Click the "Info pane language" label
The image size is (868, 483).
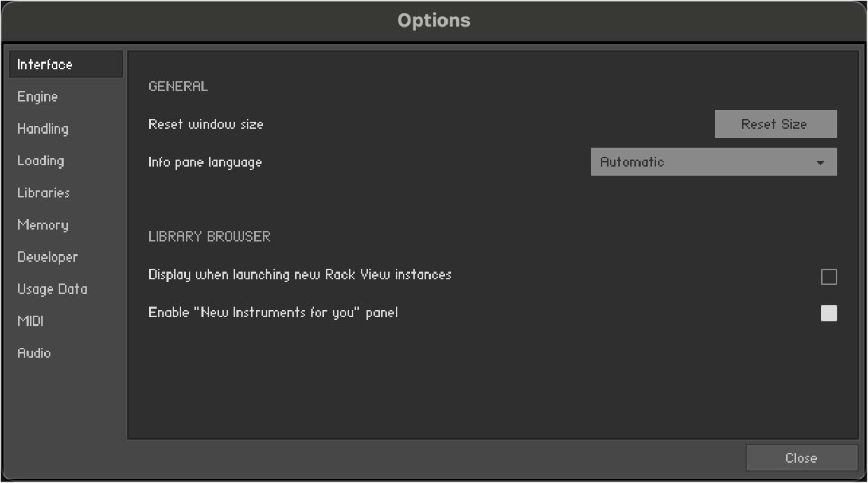click(205, 162)
